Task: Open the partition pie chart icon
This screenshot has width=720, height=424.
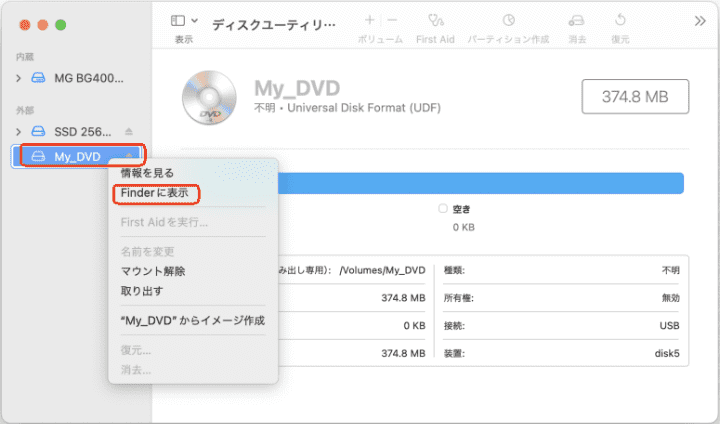Action: [508, 20]
